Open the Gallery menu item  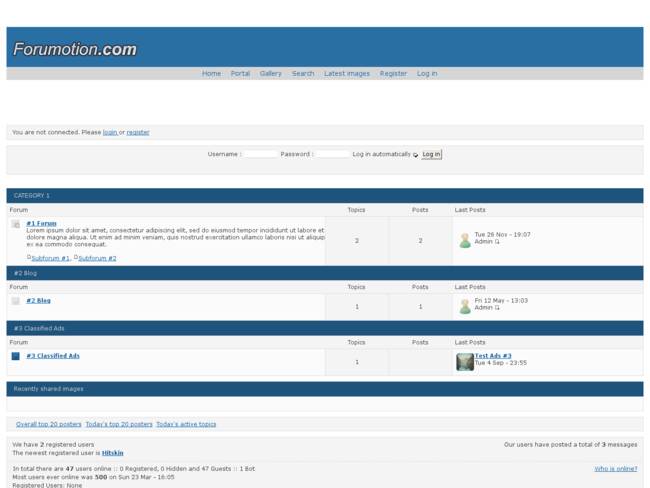pos(270,73)
